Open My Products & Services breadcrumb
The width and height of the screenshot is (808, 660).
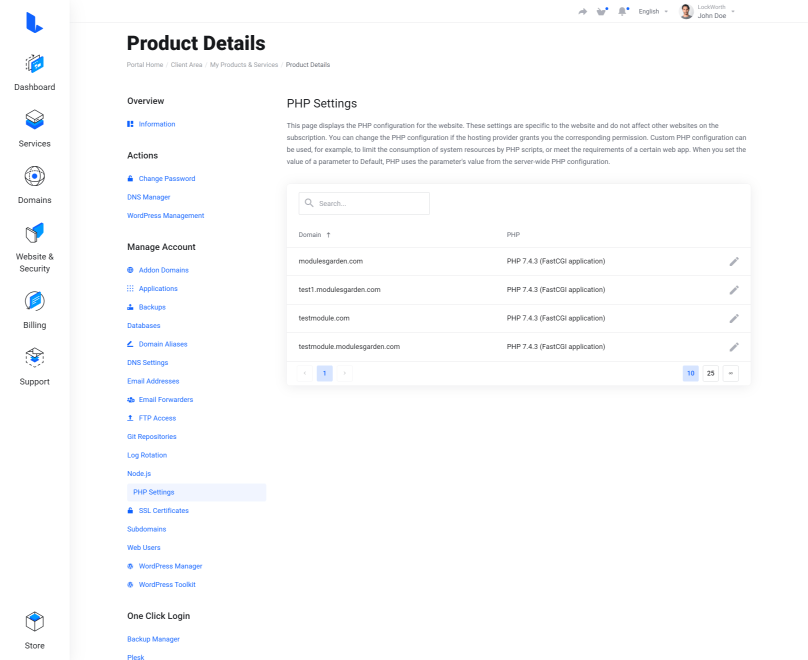[244, 65]
